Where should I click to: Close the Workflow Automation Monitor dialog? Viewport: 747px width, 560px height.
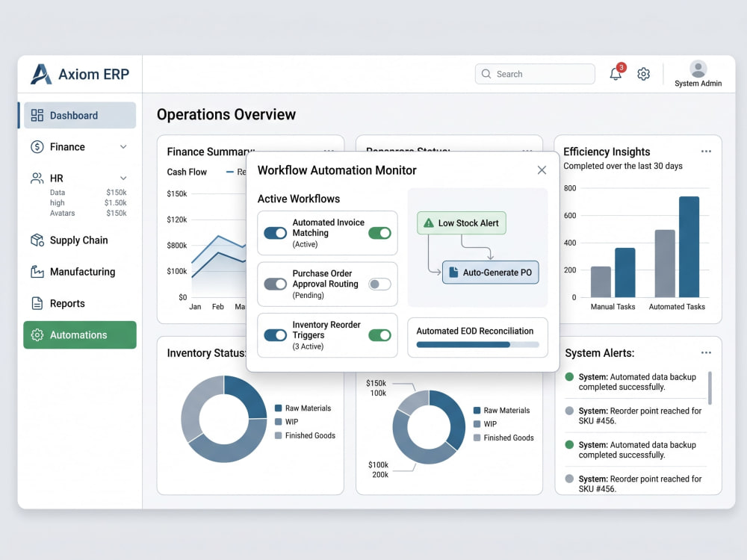pos(542,170)
